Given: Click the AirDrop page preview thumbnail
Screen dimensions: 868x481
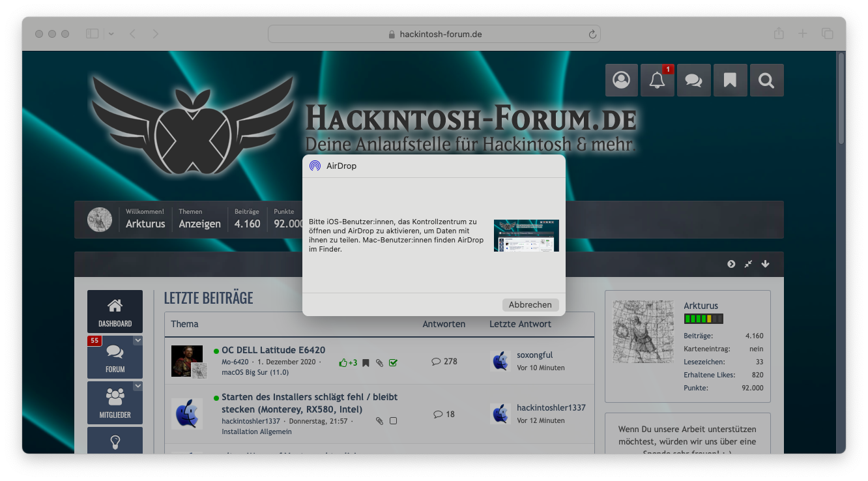Looking at the screenshot, I should point(527,235).
